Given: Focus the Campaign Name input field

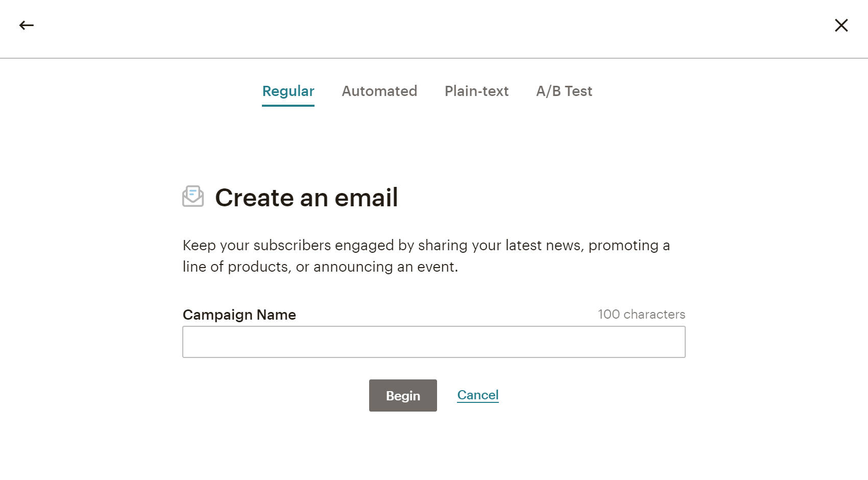Looking at the screenshot, I should point(433,342).
